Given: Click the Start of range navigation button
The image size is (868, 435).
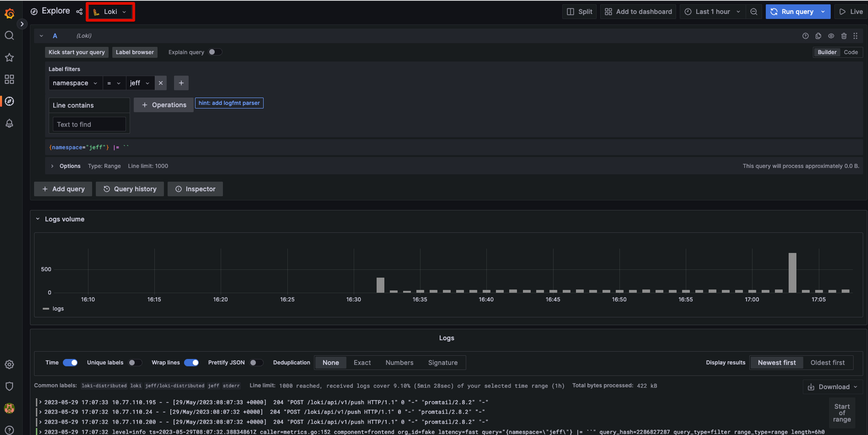Looking at the screenshot, I should [x=842, y=413].
